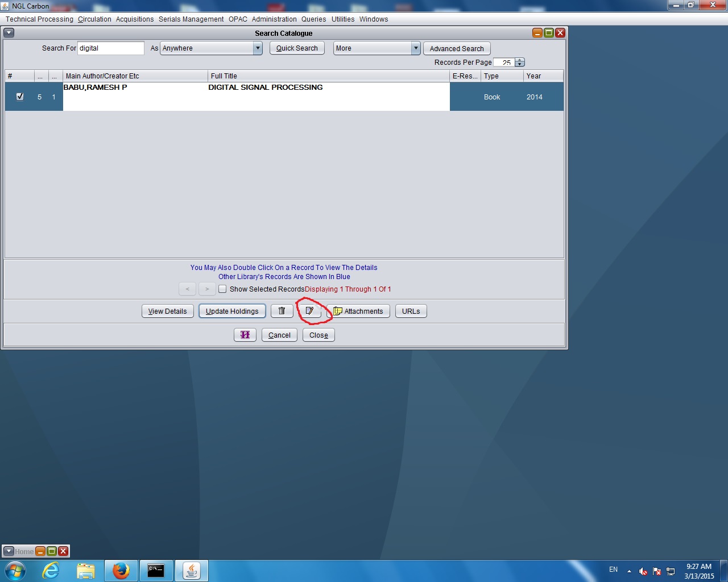Click the Advanced Search button

456,48
